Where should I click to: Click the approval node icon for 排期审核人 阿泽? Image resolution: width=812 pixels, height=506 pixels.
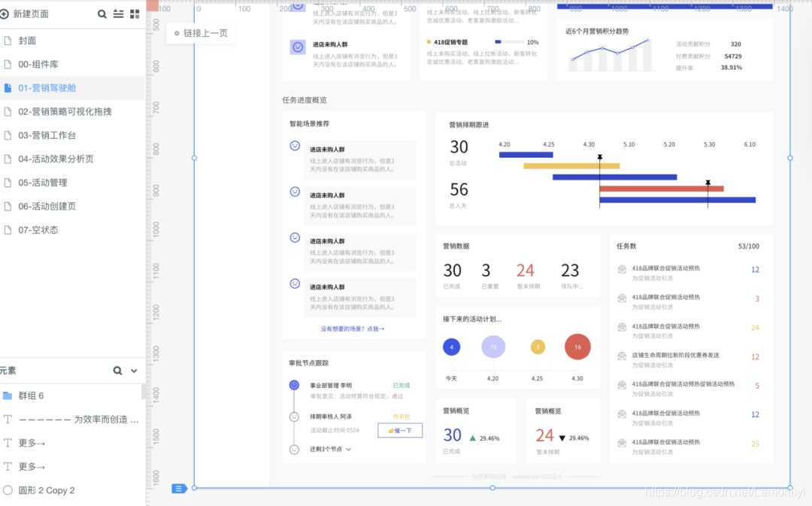[294, 417]
